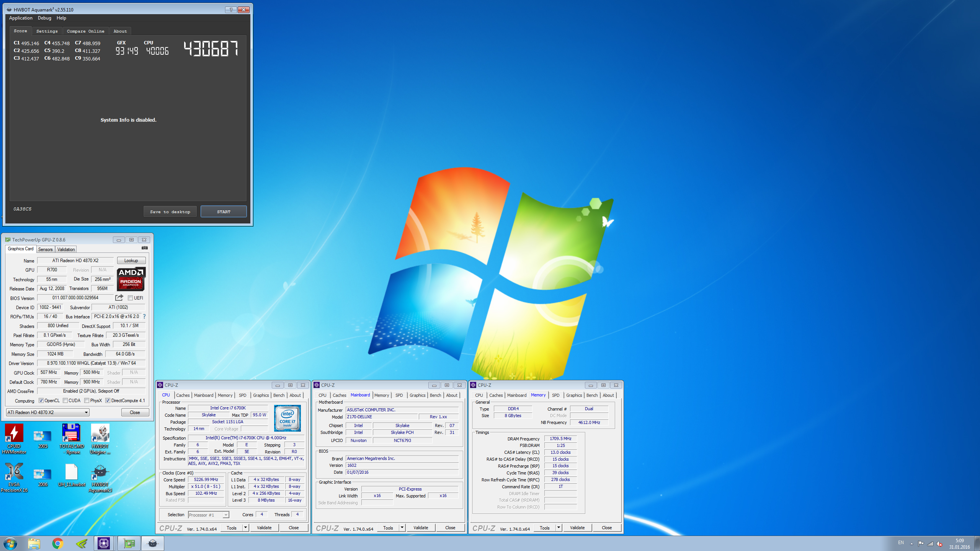Toggle DirectCompute 4.1 checkbox in GPU-Z
980x551 pixels.
tap(108, 401)
